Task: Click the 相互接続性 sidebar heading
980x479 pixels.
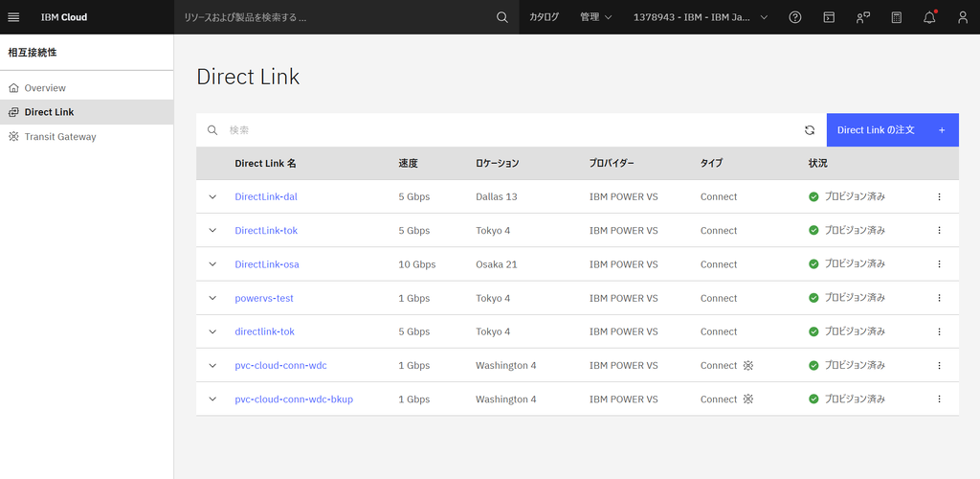Action: (x=33, y=53)
